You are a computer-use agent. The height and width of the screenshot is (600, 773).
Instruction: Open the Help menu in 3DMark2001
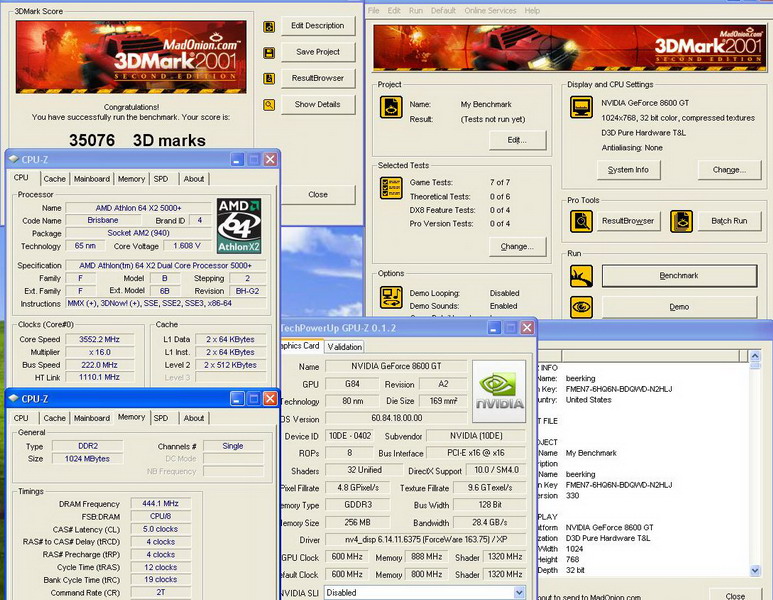click(532, 10)
